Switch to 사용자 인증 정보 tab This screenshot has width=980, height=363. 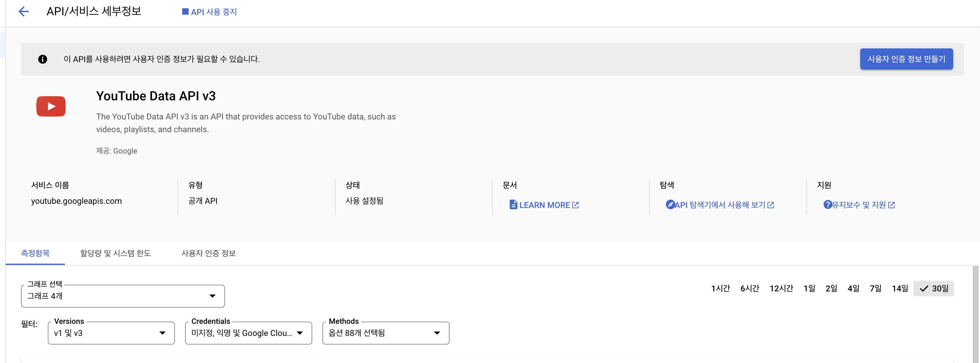(x=208, y=253)
